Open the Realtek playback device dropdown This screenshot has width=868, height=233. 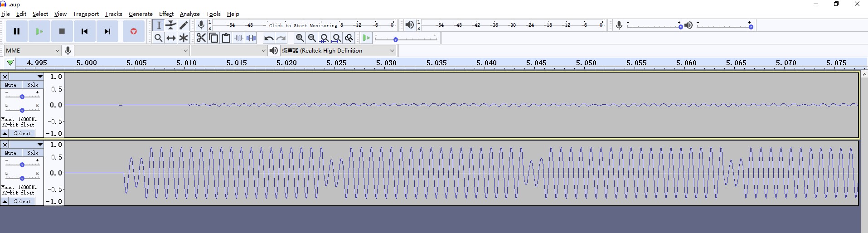338,51
